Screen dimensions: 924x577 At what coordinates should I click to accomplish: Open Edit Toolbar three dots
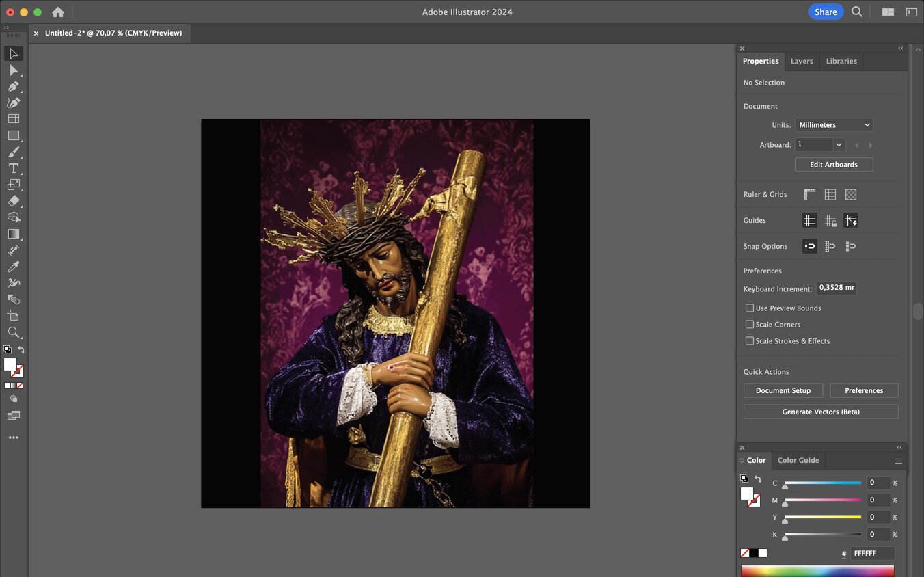pos(14,438)
